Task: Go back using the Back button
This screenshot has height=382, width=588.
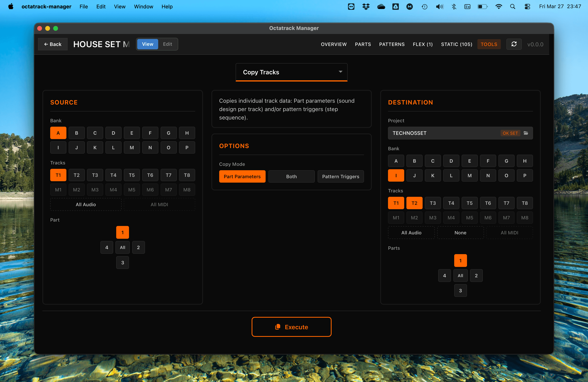Action: click(x=53, y=44)
